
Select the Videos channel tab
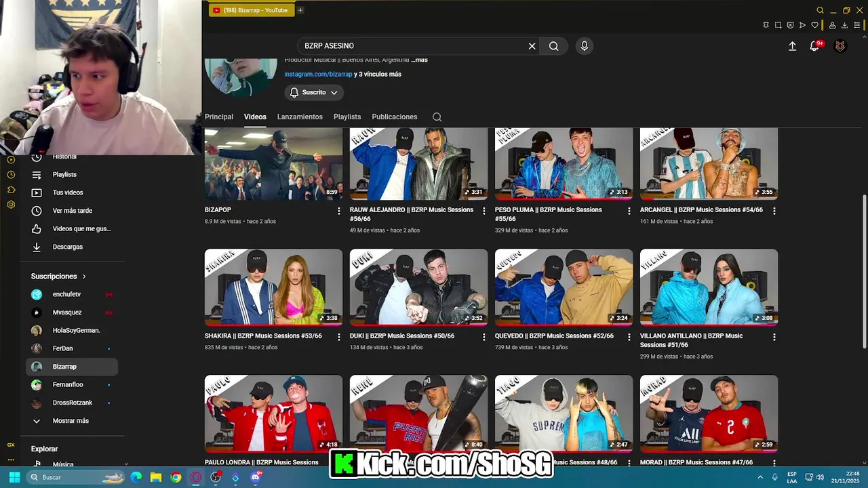click(x=255, y=117)
